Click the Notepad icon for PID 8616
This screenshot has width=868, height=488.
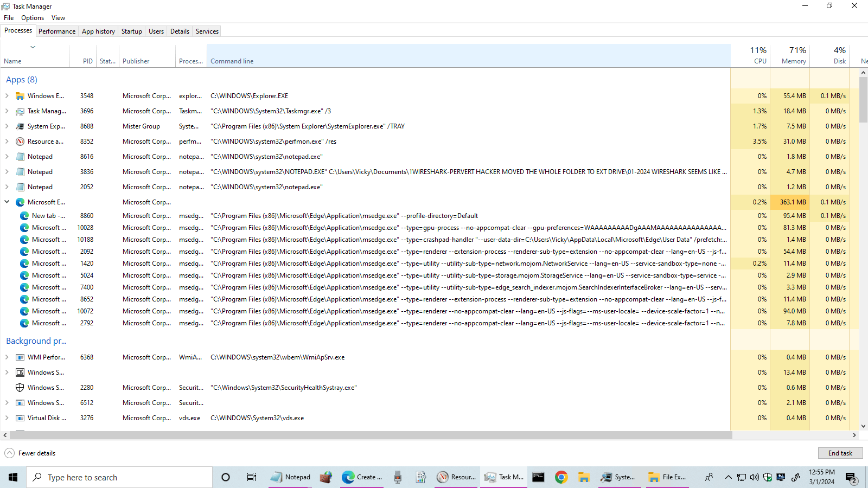coord(20,157)
